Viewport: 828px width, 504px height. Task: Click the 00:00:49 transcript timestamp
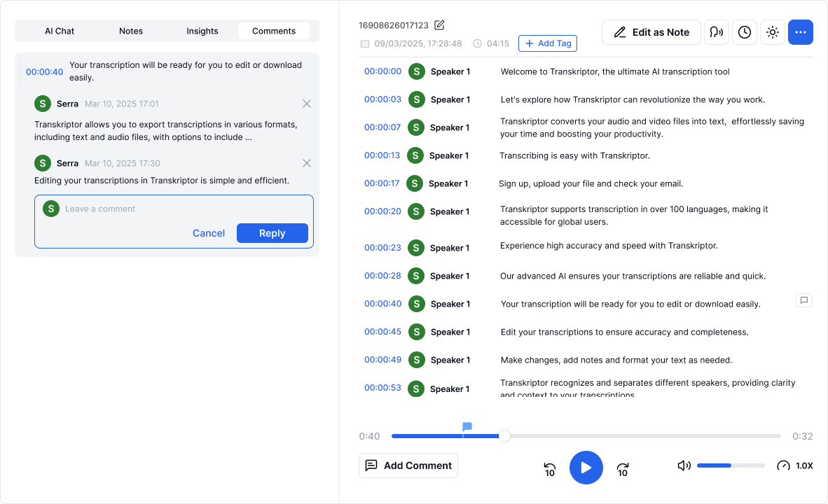[383, 359]
